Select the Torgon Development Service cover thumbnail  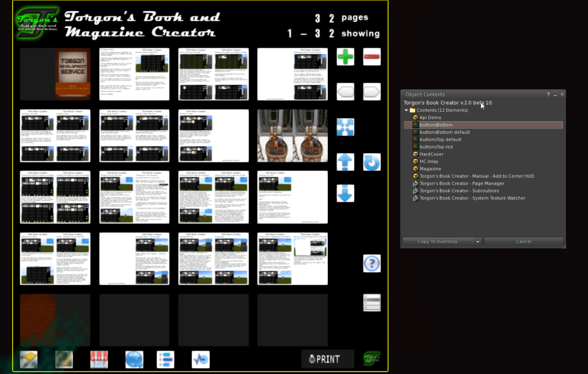(x=72, y=74)
